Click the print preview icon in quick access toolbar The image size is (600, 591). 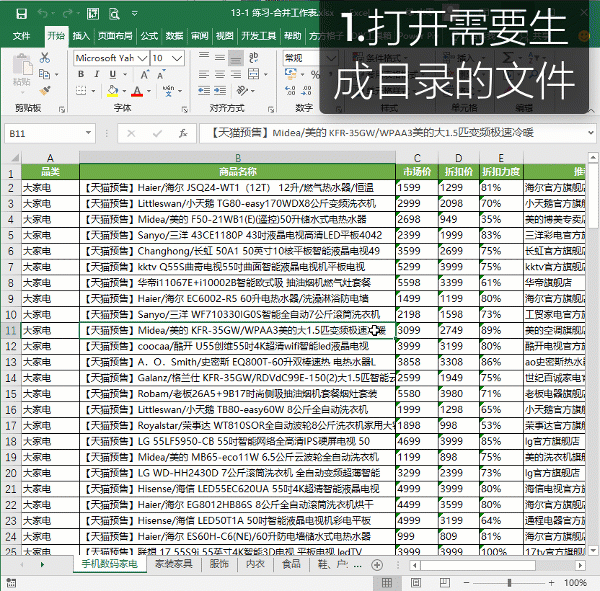click(x=114, y=14)
